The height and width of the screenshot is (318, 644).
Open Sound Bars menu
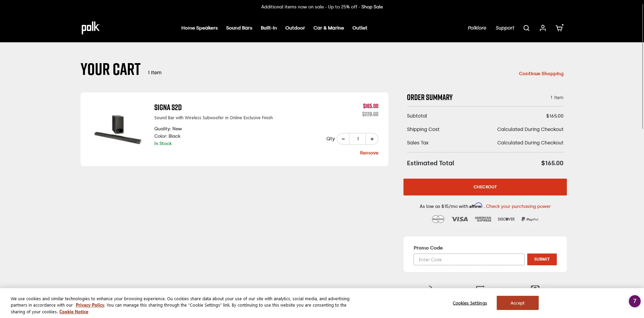239,28
